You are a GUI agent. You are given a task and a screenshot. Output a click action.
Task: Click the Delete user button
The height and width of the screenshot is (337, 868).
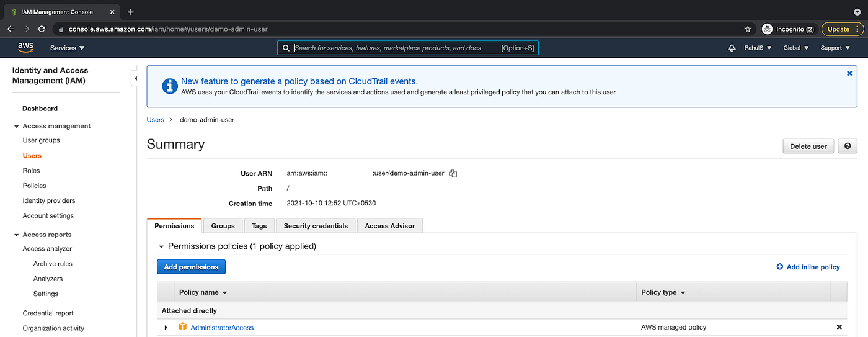[808, 146]
